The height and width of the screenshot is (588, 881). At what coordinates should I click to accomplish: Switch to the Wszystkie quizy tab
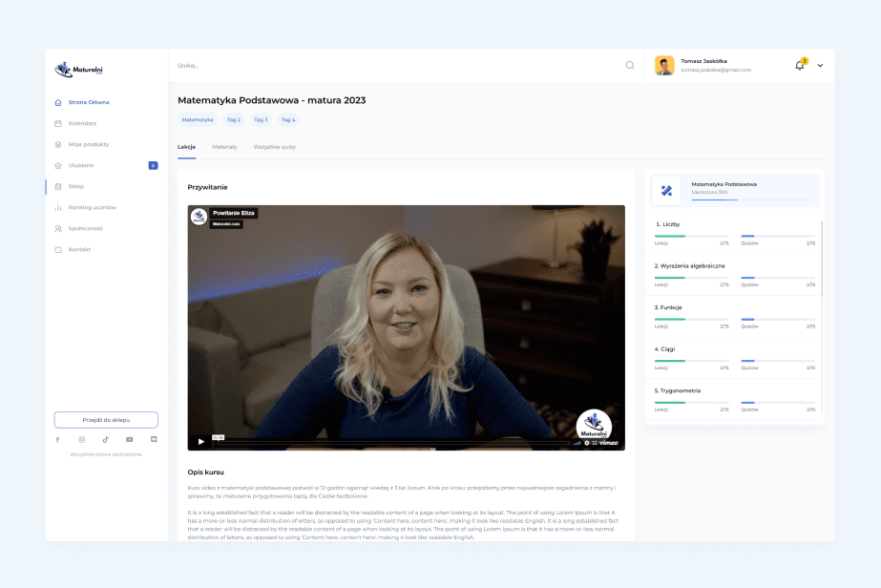(275, 147)
